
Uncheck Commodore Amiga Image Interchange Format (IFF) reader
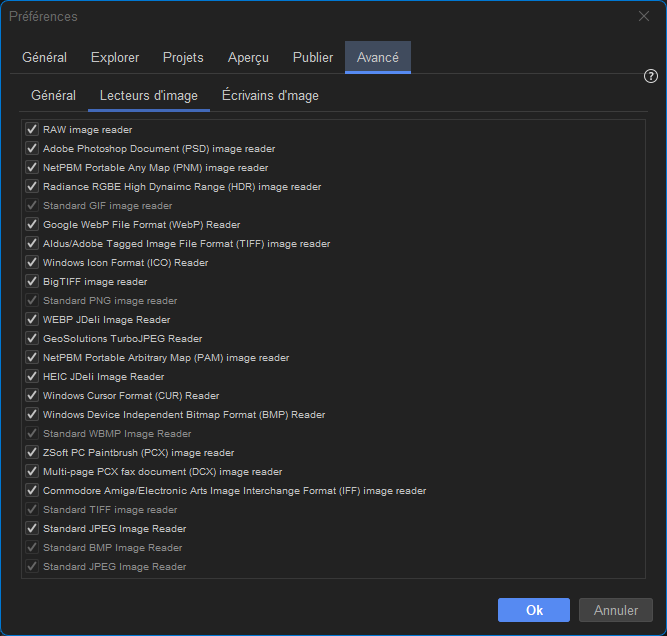[32, 490]
